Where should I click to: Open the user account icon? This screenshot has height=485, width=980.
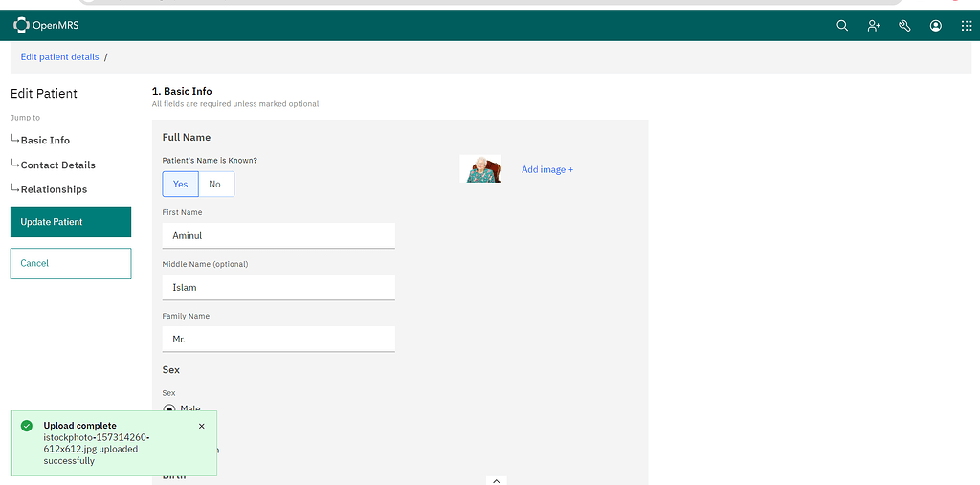pos(935,26)
